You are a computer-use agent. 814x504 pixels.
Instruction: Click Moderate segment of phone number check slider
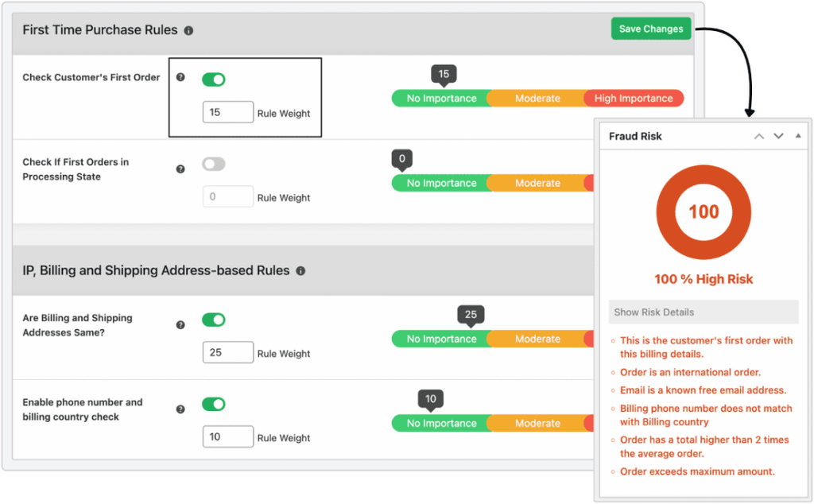point(537,423)
